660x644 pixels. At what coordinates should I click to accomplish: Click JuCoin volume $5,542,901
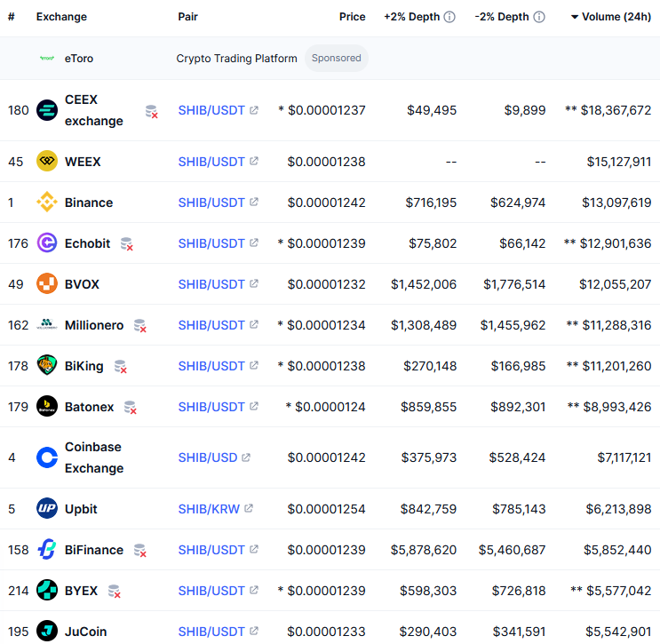[x=618, y=632]
